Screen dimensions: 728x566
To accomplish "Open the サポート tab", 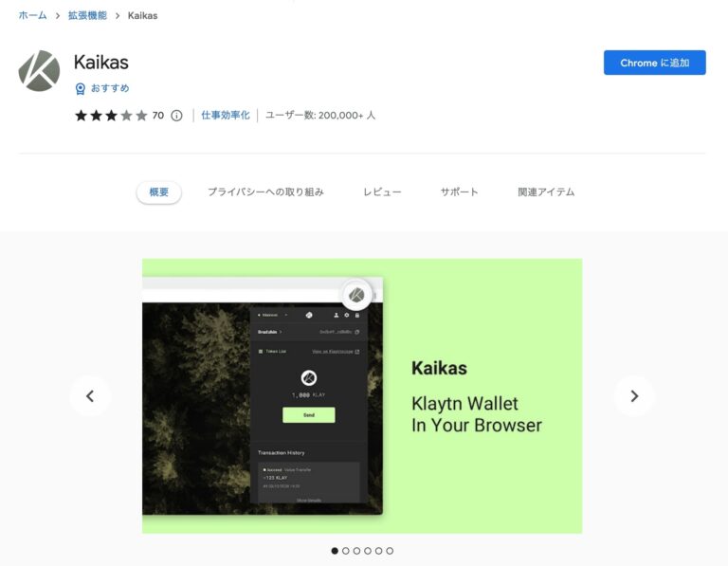I will click(x=459, y=192).
